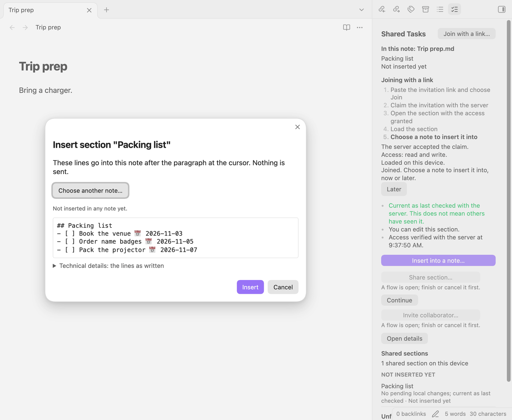
Task: Click In this note: Trip prep.md
Action: pos(417,49)
